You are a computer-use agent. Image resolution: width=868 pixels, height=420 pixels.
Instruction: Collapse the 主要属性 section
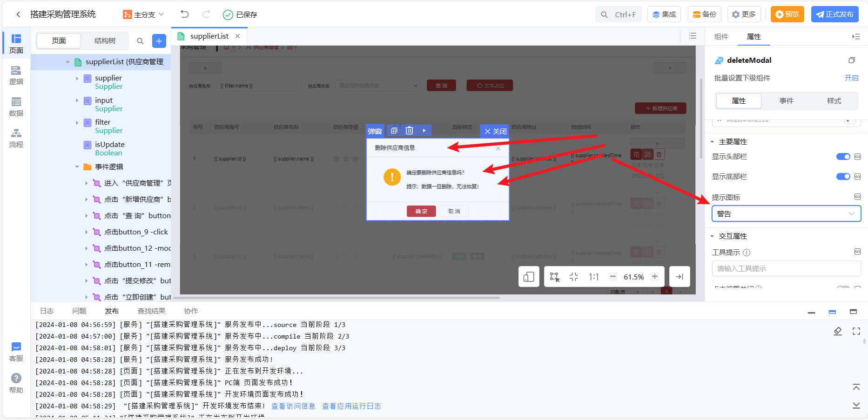coord(712,142)
